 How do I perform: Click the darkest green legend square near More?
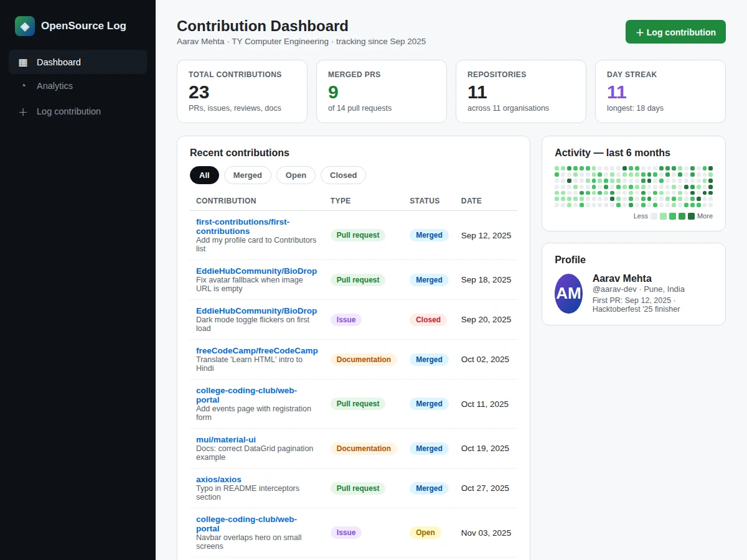(692, 217)
